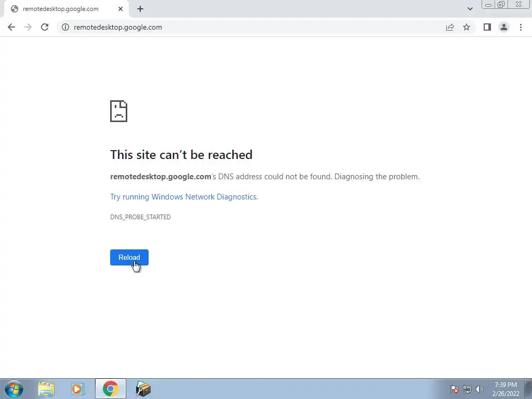This screenshot has width=532, height=399.
Task: View site information icon in address bar
Action: [x=65, y=27]
